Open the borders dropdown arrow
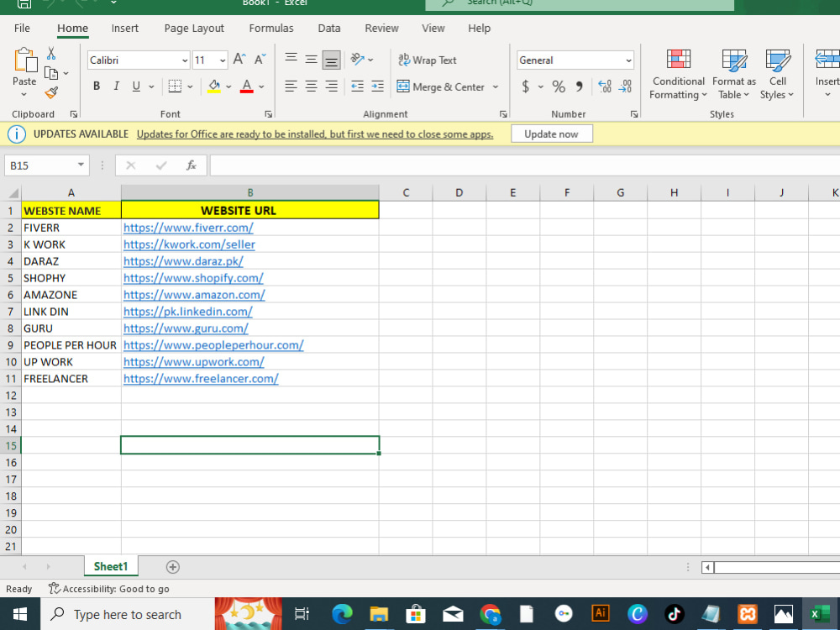This screenshot has height=630, width=840. [x=190, y=87]
